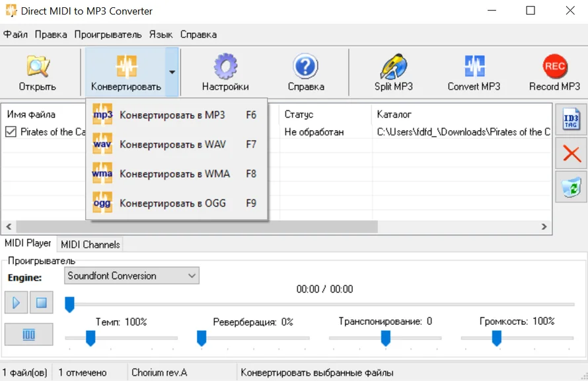The width and height of the screenshot is (588, 381).
Task: Click the file list left scroll arrow
Action: click(9, 226)
